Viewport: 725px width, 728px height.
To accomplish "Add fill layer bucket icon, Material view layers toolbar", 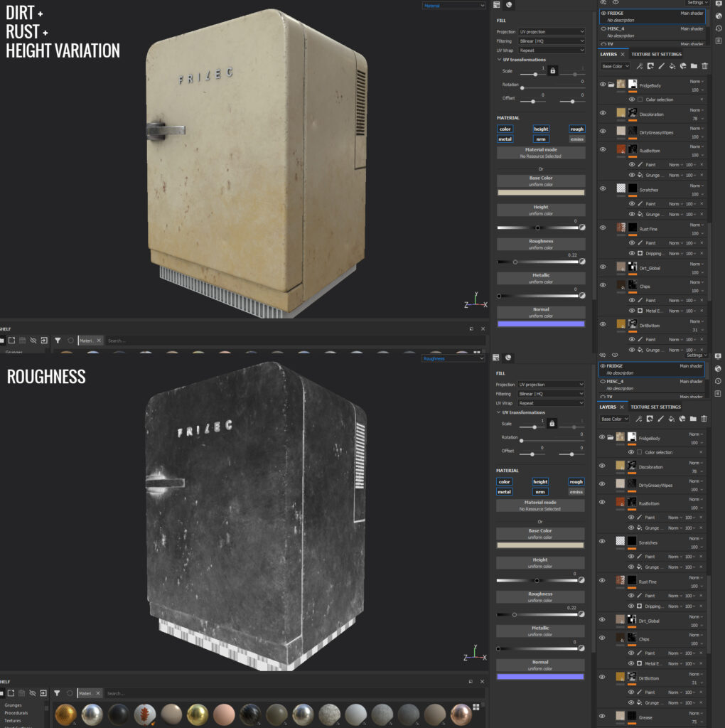I will coord(672,66).
